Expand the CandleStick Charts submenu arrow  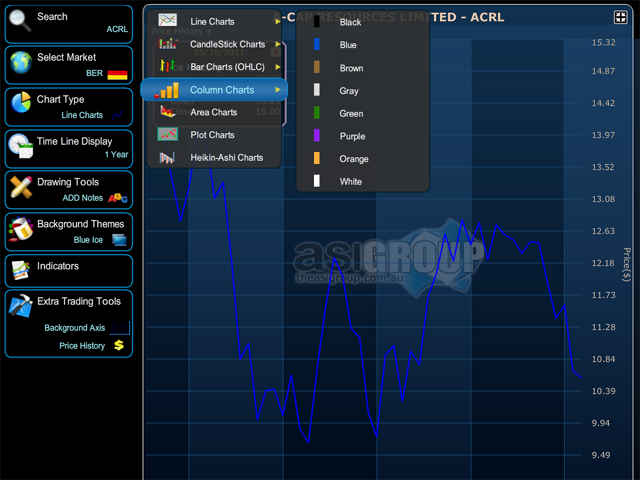point(278,44)
